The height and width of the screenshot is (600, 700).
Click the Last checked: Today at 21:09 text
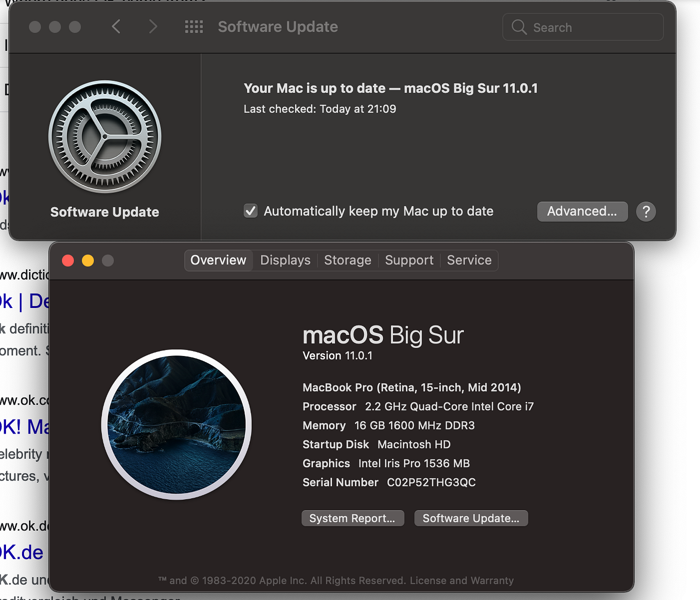click(x=320, y=109)
